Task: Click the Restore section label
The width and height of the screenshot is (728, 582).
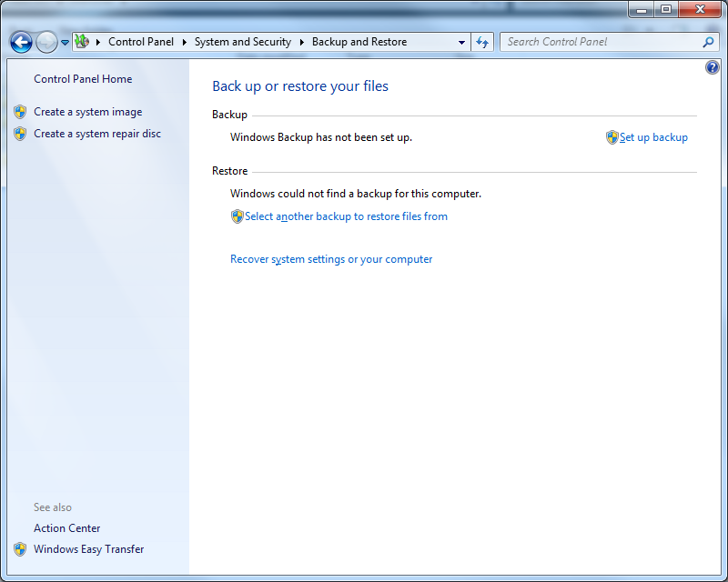Action: (x=229, y=171)
